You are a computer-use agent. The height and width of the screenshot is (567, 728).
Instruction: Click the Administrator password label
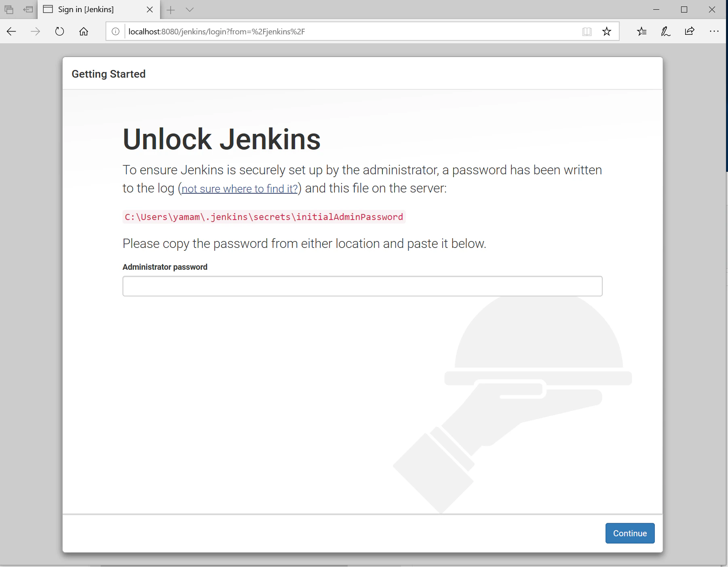tap(165, 267)
